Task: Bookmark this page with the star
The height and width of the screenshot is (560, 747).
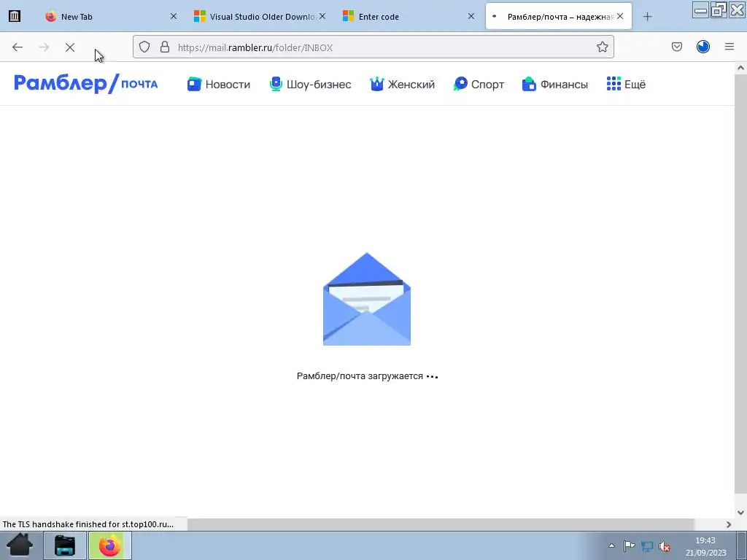Action: coord(602,47)
